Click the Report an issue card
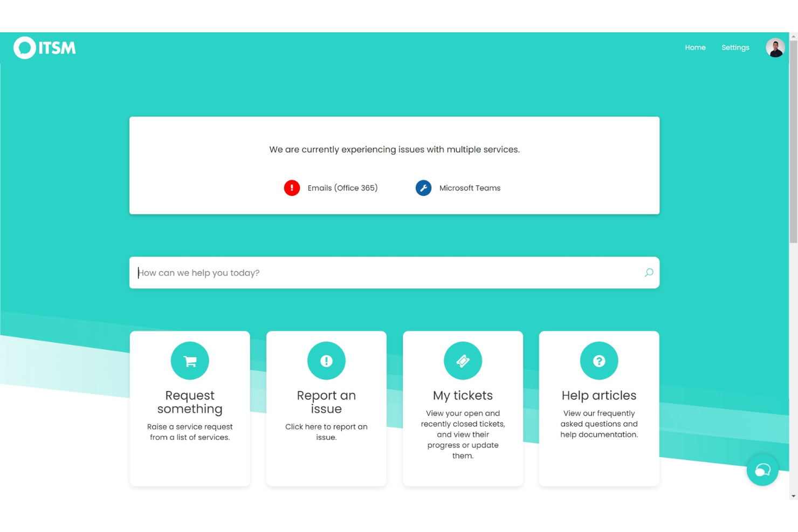Screen dimensions: 798x532 (x=326, y=408)
